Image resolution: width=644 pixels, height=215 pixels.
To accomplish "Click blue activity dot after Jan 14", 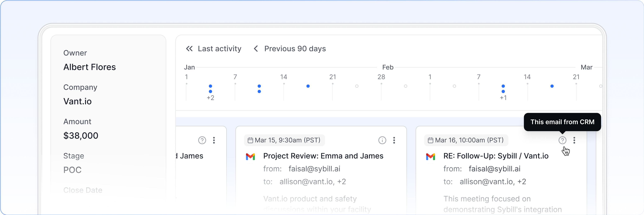I will click(308, 86).
